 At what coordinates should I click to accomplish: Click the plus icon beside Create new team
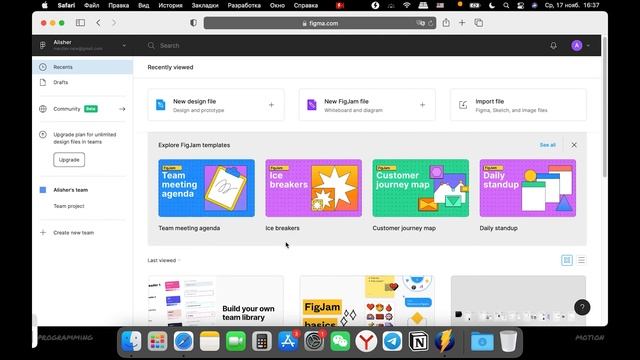pos(43,233)
